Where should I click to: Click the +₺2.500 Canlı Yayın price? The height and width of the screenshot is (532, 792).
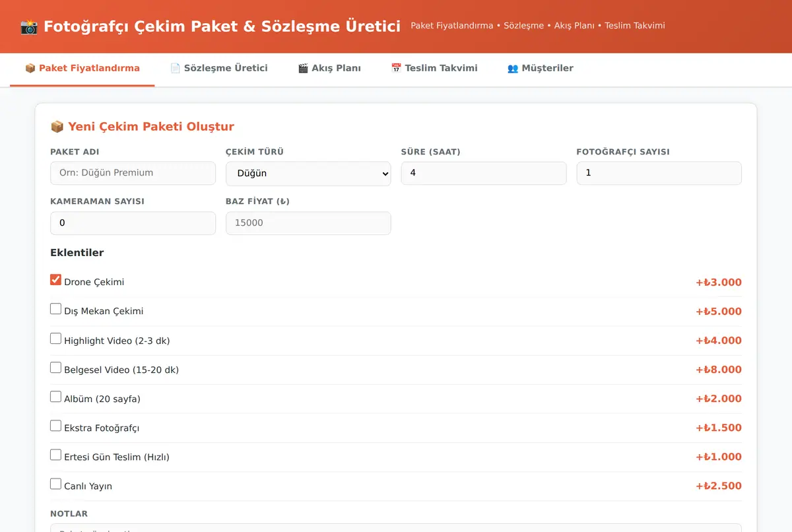point(719,486)
